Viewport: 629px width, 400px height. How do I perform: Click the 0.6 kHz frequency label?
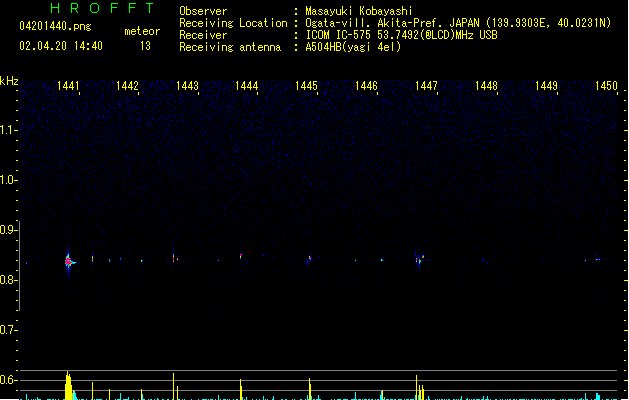[7, 380]
